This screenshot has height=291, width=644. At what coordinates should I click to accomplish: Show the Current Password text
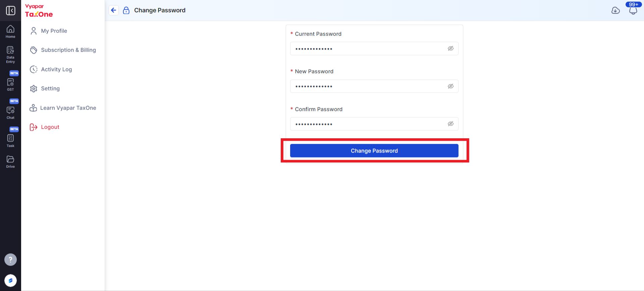[x=450, y=49]
